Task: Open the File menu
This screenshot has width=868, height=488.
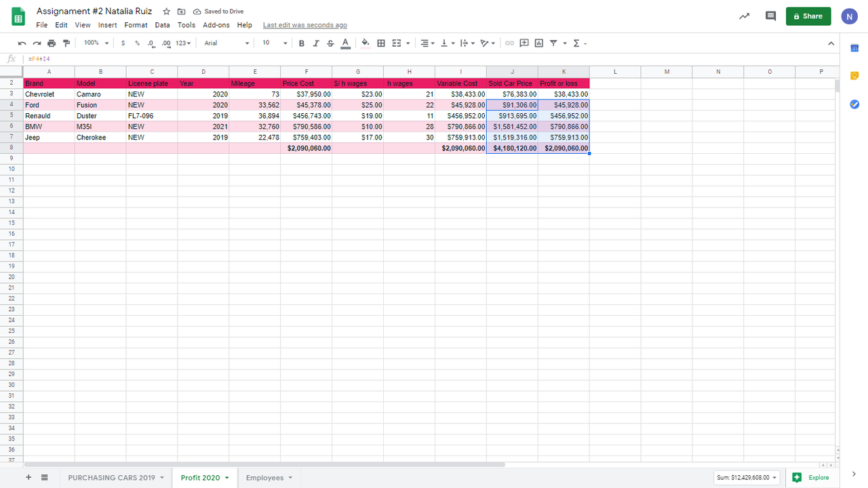Action: tap(42, 25)
